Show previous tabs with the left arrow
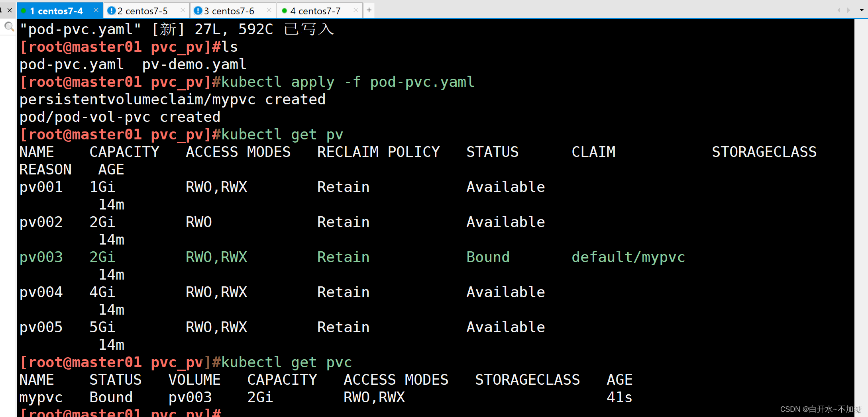Image resolution: width=868 pixels, height=417 pixels. click(839, 10)
